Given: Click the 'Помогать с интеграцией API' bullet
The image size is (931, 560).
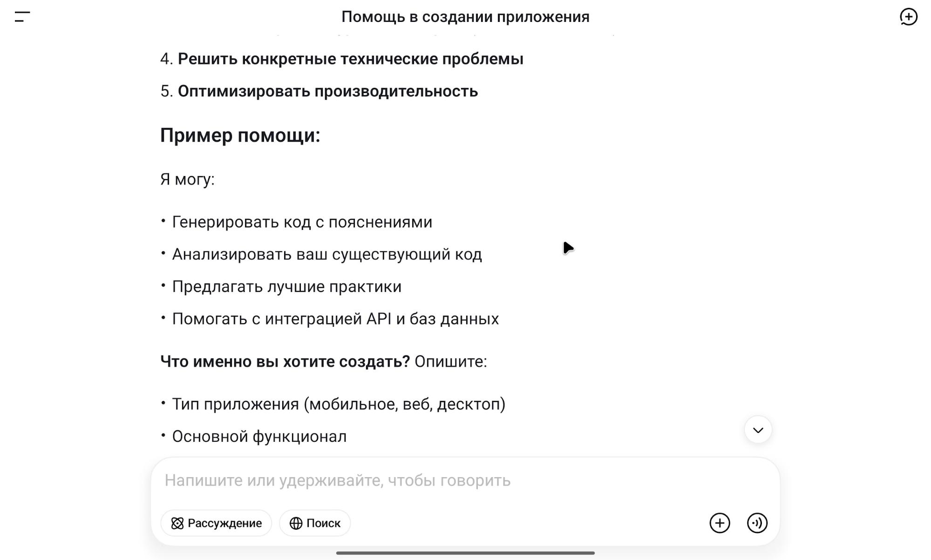Looking at the screenshot, I should coord(335,319).
